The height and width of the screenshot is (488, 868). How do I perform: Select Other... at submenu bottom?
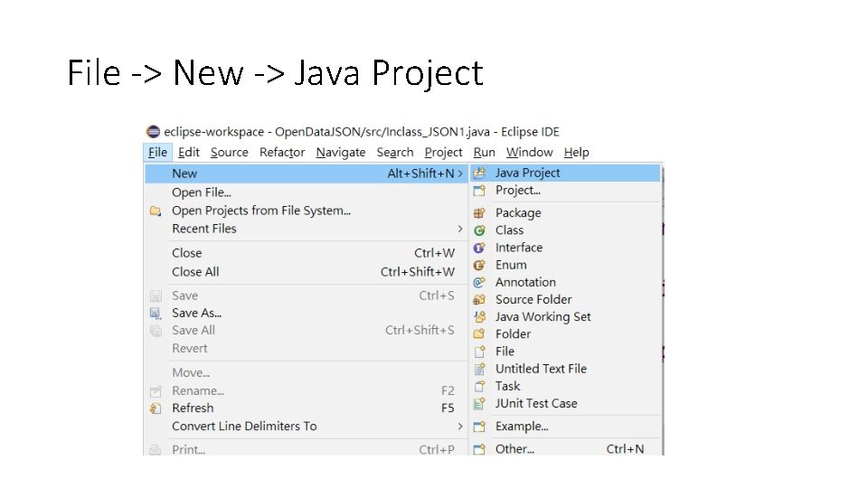pos(514,448)
